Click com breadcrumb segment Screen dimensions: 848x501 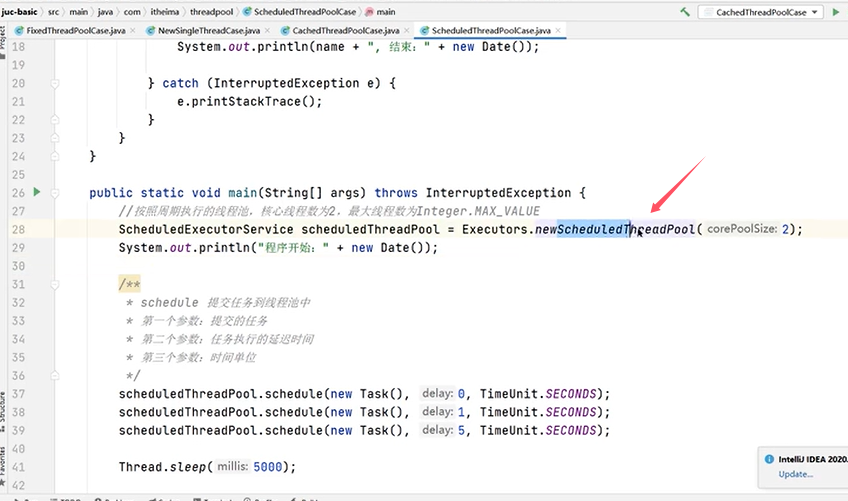coord(132,11)
